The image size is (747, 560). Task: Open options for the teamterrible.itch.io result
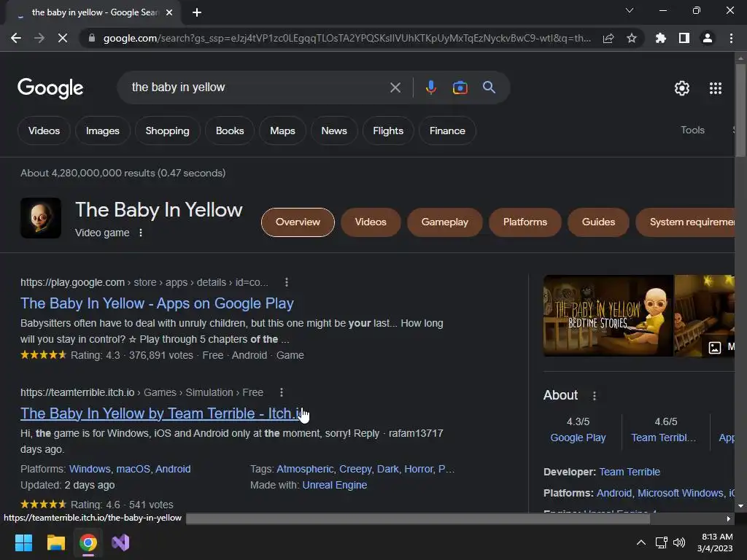tap(281, 392)
